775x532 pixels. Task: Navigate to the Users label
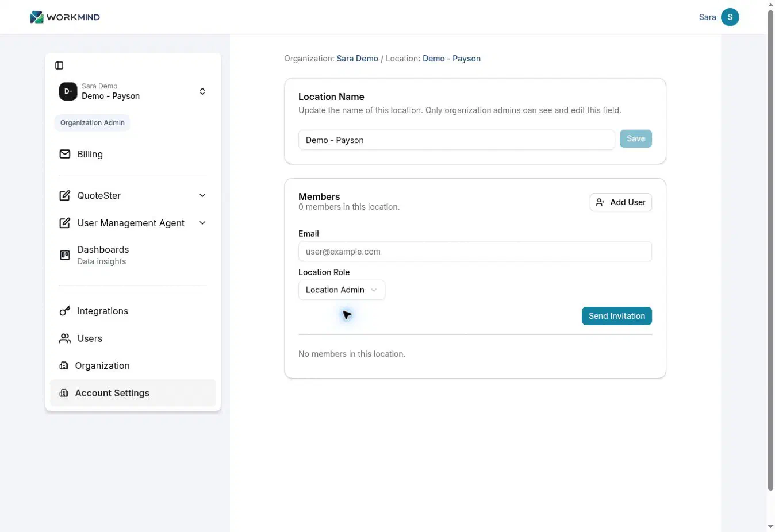click(90, 338)
